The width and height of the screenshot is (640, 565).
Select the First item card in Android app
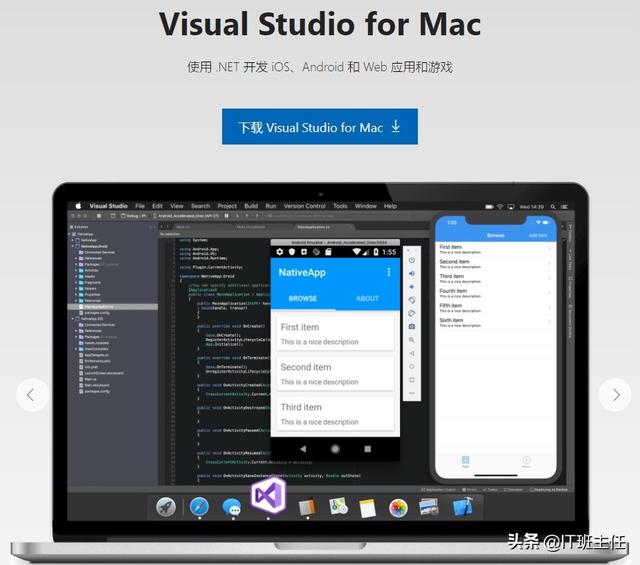click(x=336, y=334)
